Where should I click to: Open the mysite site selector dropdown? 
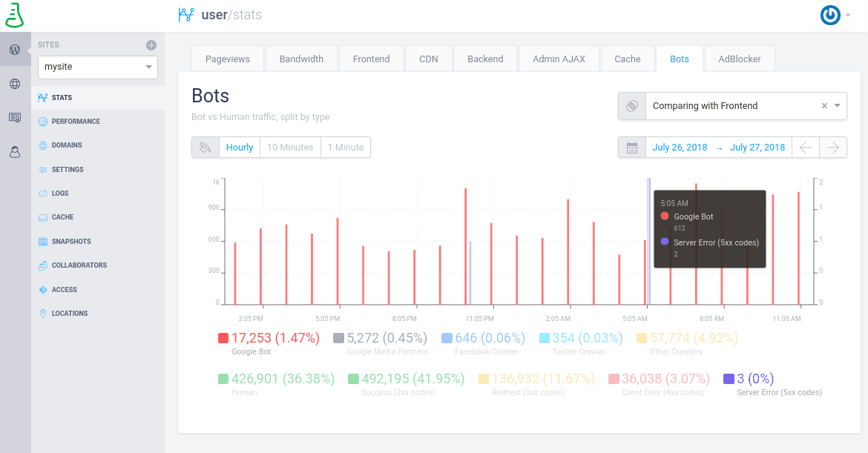coord(97,67)
